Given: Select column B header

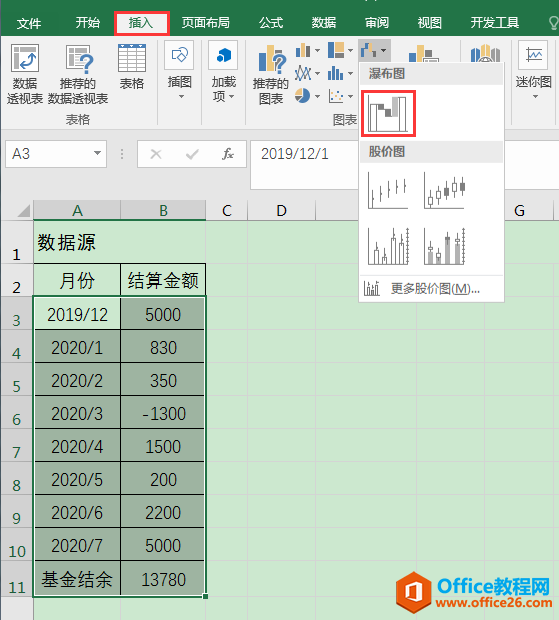Looking at the screenshot, I should 163,210.
